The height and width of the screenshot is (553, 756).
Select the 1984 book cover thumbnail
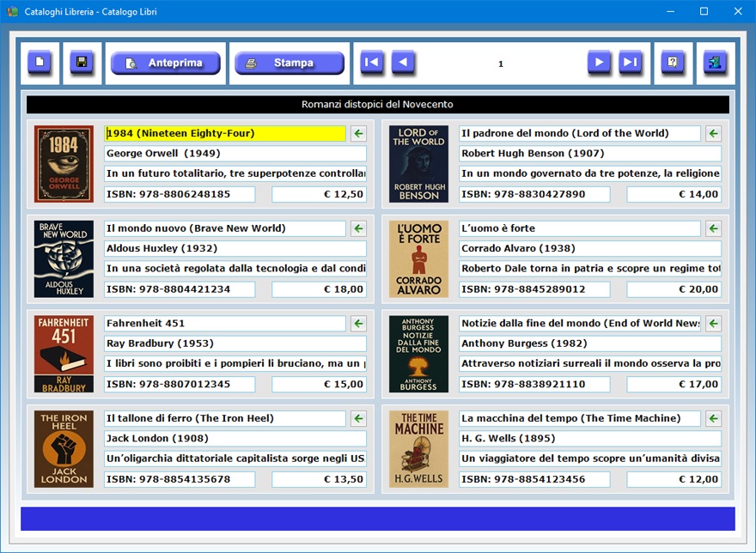click(x=64, y=164)
